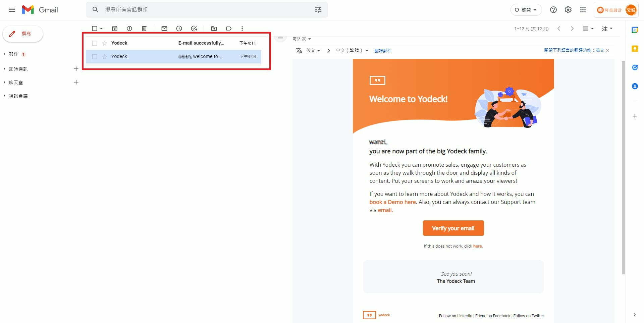
Task: Delete the conversation with trash icon
Action: [x=144, y=29]
